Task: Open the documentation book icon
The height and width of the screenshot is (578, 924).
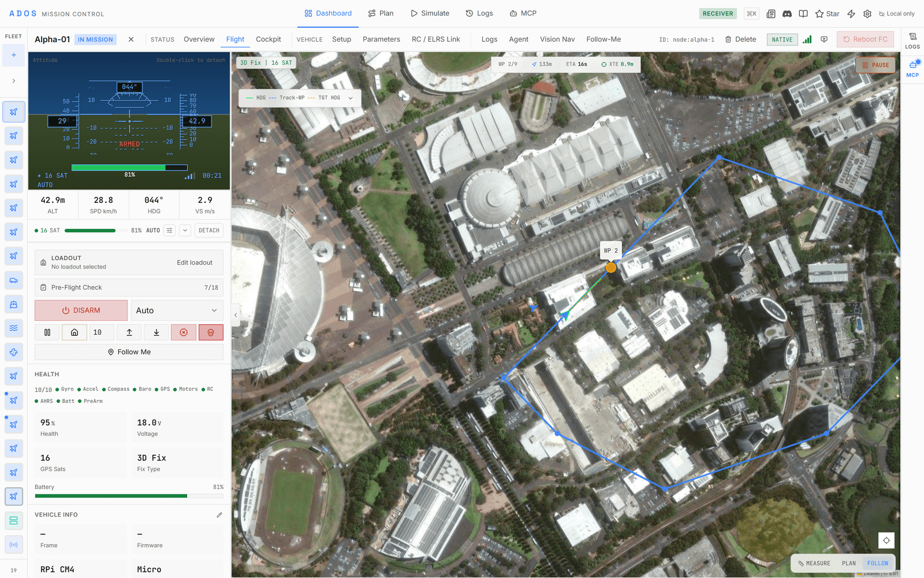Action: [803, 14]
